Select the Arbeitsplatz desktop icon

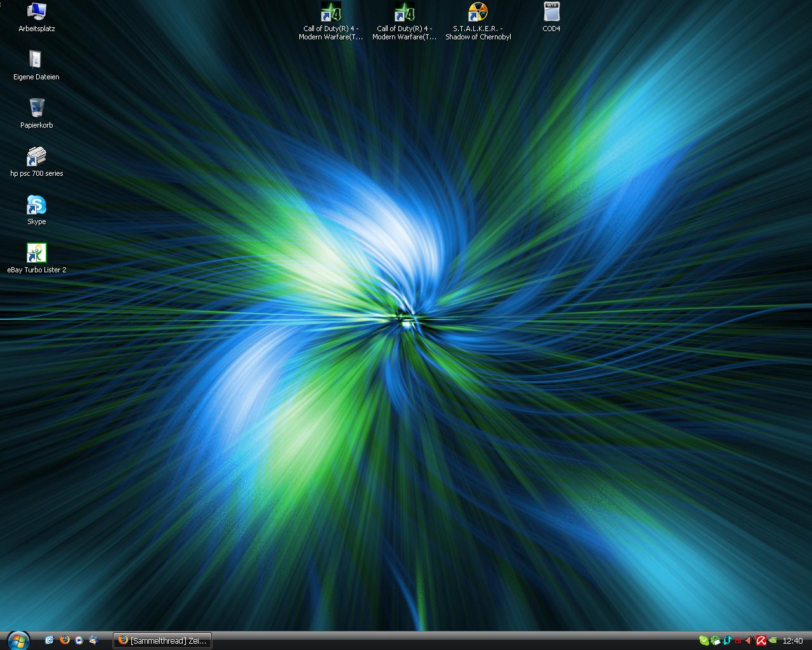coord(37,17)
